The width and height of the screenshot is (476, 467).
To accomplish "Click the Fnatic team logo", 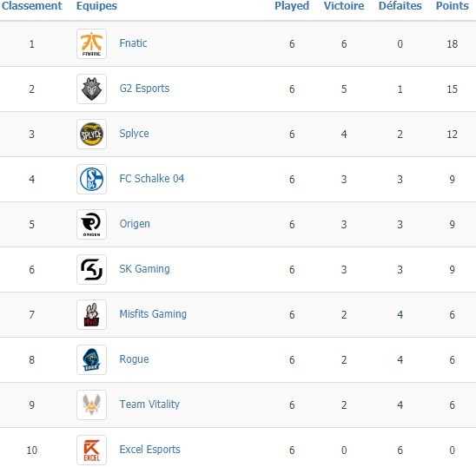I will [x=92, y=44].
